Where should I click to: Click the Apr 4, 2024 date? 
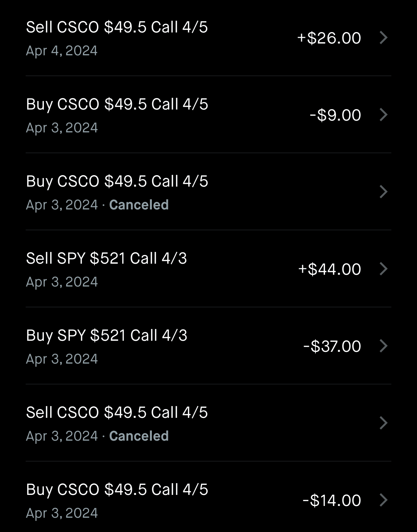point(62,51)
